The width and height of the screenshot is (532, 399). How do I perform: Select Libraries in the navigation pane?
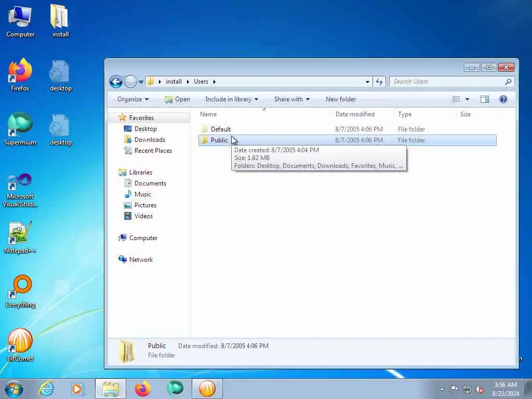coord(140,172)
